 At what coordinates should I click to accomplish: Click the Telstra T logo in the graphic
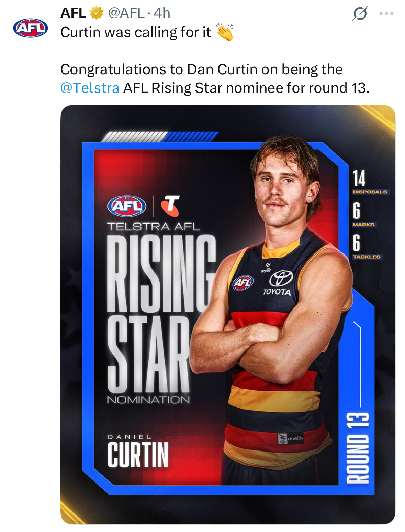170,206
